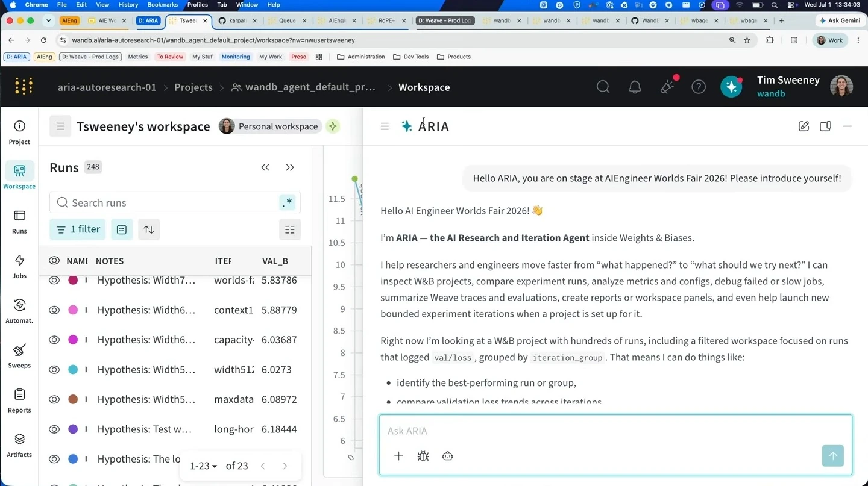868x486 pixels.
Task: Collapse the runs panel with double left arrows
Action: click(x=265, y=167)
